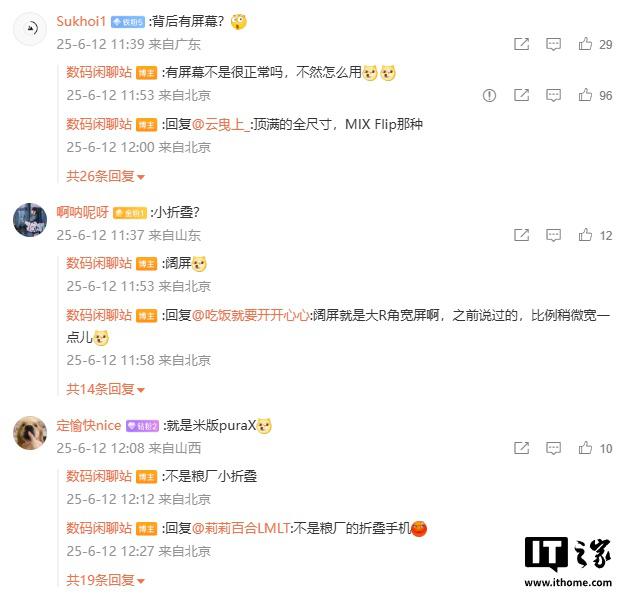622x595 pixels.
Task: View 定愉快nice's dog avatar
Action: 30,433
